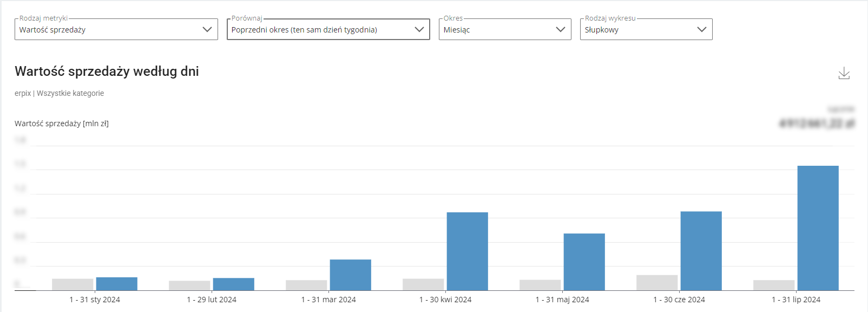Click the chevron arrow in Poprzedni okres field
The image size is (868, 312).
pos(419,29)
